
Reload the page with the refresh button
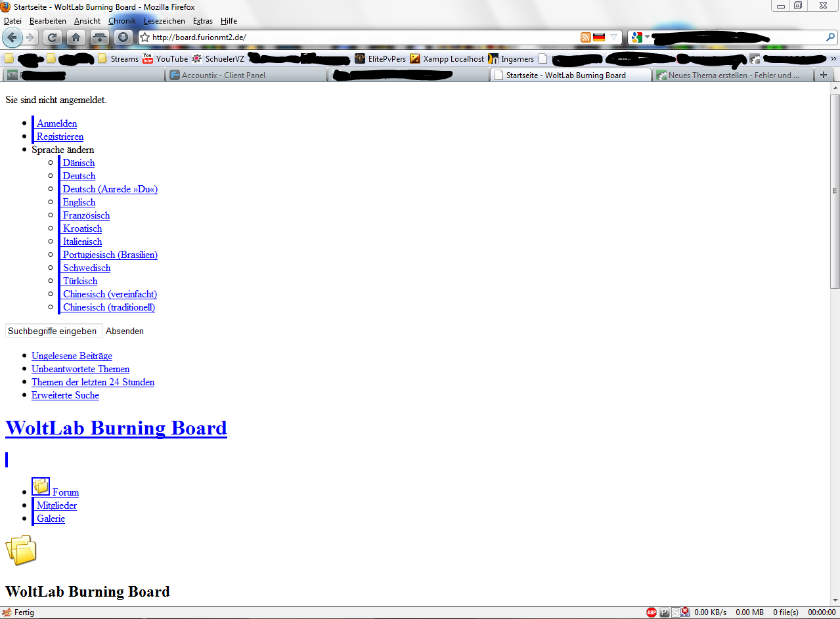click(x=55, y=37)
